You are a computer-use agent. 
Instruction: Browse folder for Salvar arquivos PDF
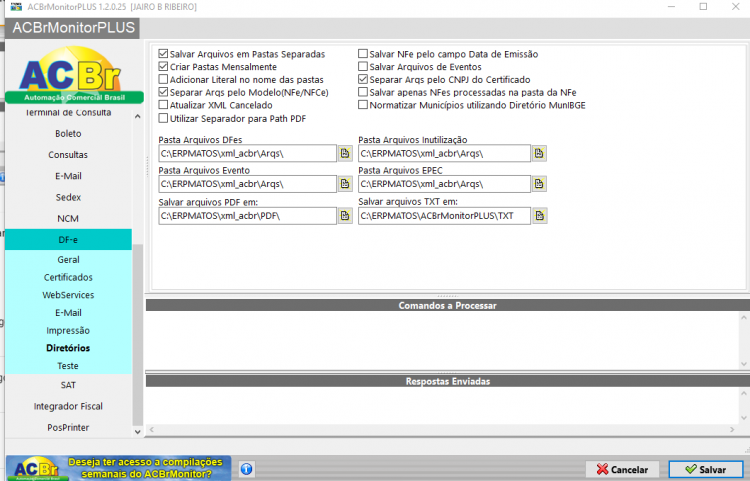(x=345, y=216)
